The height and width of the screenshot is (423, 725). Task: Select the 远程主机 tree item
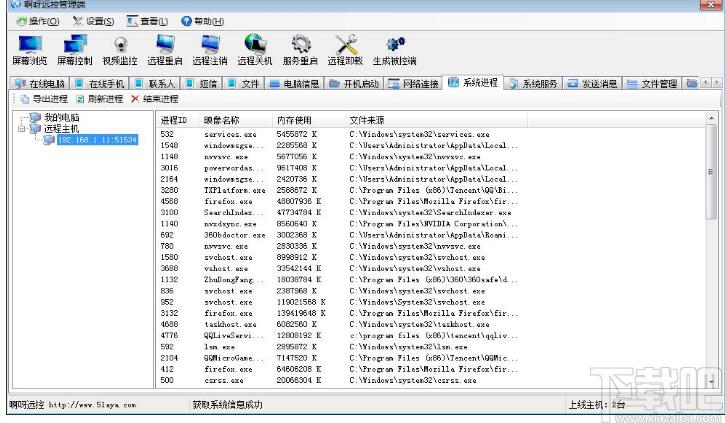tap(61, 129)
